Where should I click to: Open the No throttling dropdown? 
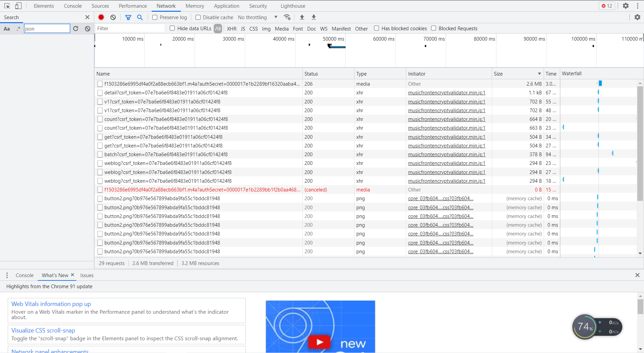pyautogui.click(x=257, y=17)
